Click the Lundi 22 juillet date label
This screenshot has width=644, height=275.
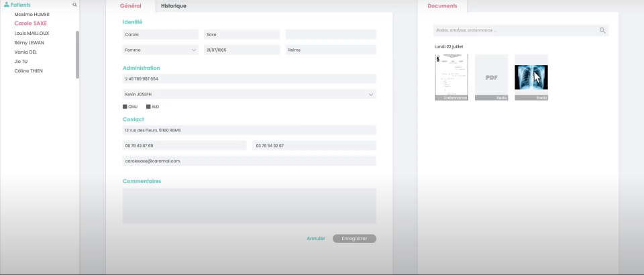pos(449,47)
